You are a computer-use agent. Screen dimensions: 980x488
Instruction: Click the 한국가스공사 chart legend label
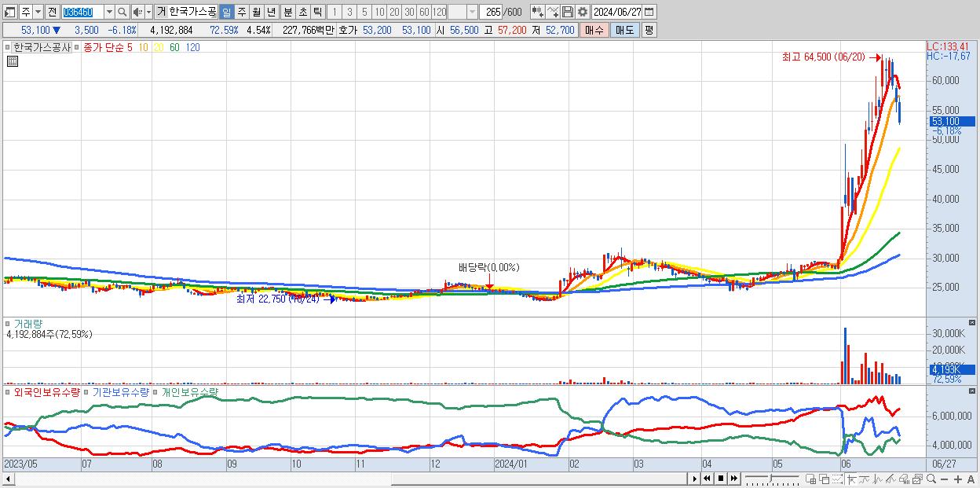click(x=42, y=47)
